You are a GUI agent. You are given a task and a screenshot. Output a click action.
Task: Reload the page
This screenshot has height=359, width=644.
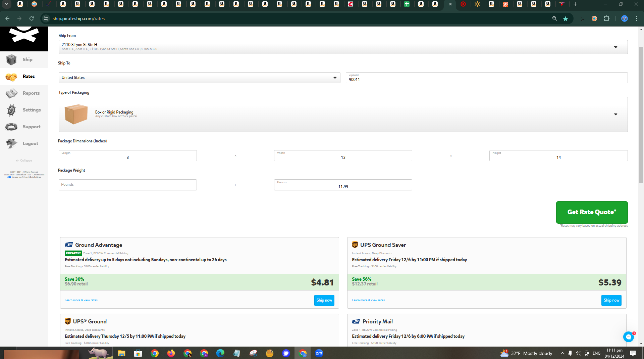point(32,18)
